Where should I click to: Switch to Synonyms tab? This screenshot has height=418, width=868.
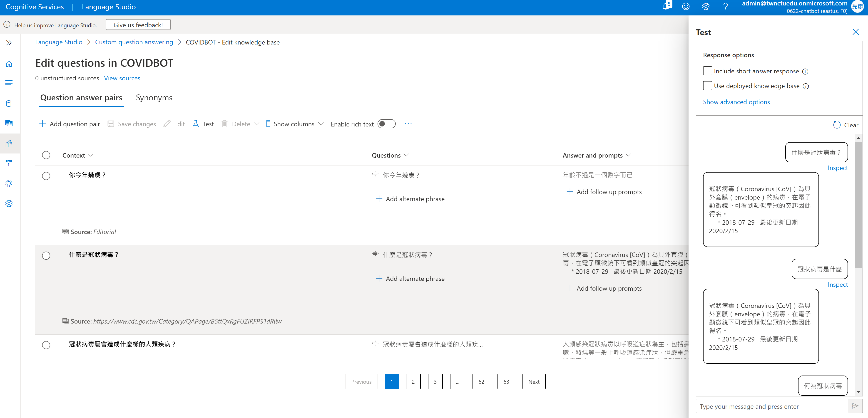click(x=154, y=98)
